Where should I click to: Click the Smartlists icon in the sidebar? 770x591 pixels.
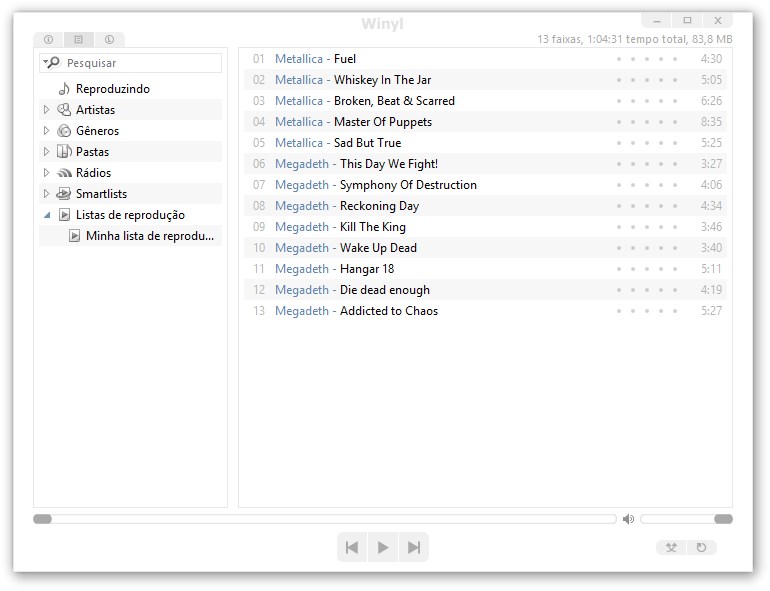tap(64, 194)
